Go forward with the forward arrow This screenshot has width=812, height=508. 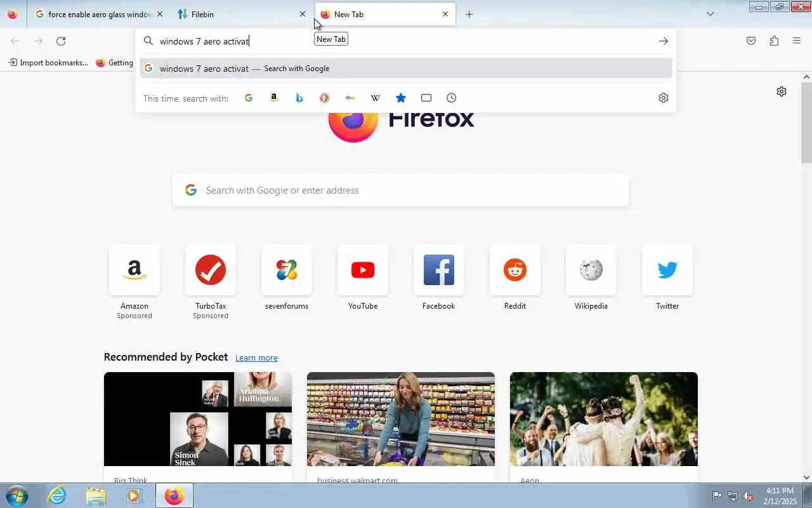pos(38,41)
